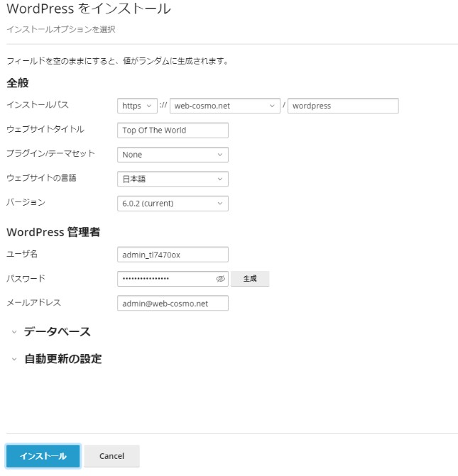Click the wordpress install path field

(x=342, y=106)
